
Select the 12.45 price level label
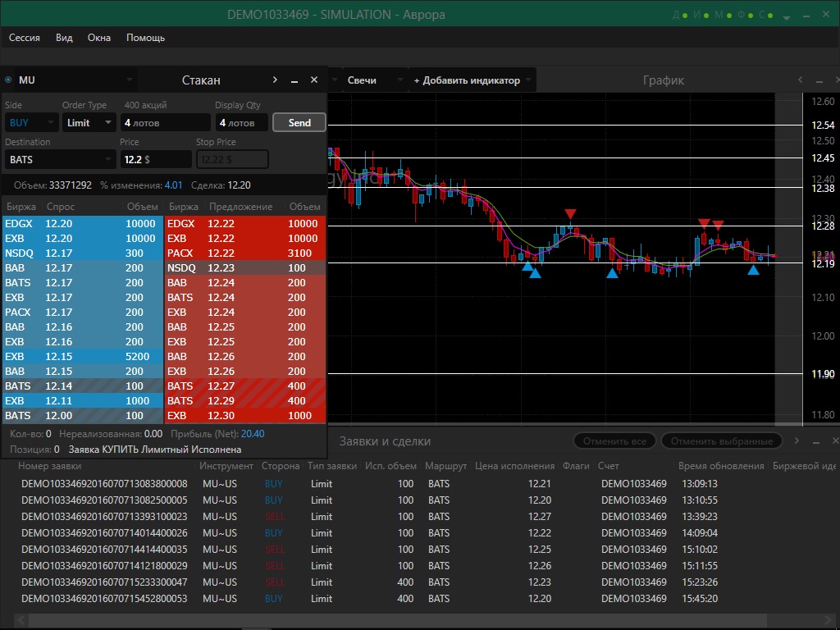pos(823,158)
